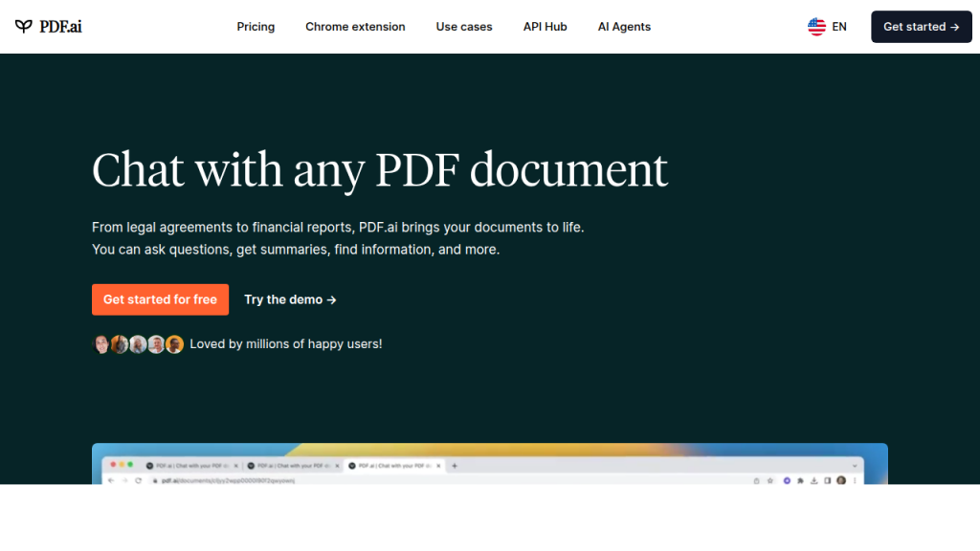Open the Try the demo link
The image size is (980, 551).
(289, 299)
